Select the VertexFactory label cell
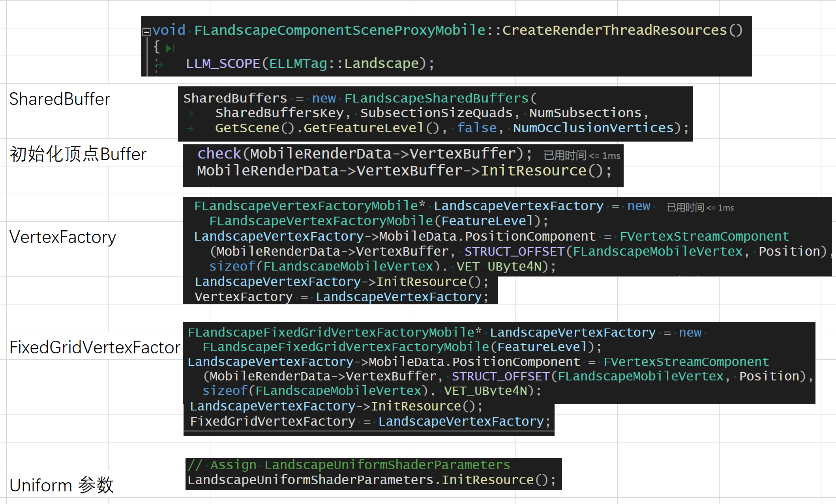This screenshot has width=836, height=504. [62, 237]
